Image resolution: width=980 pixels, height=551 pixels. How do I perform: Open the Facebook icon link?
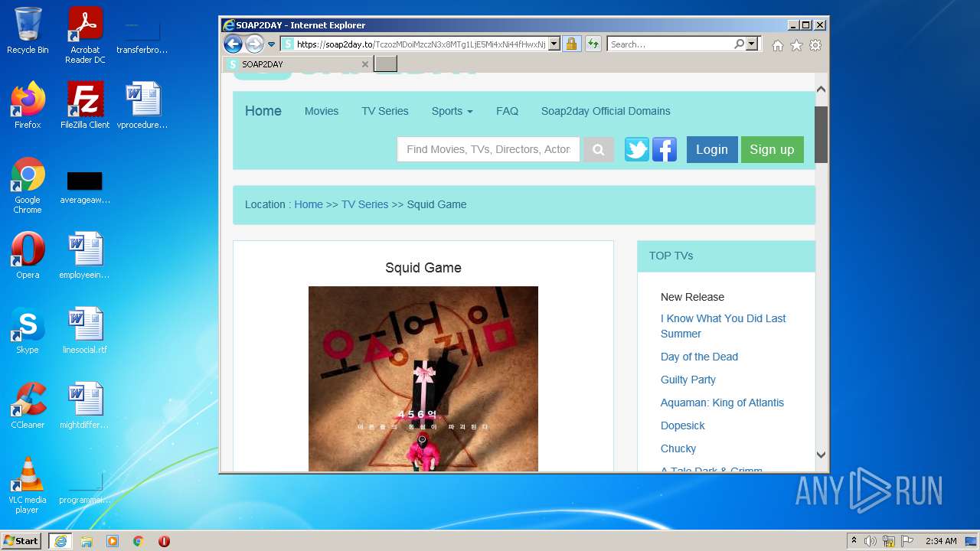pos(665,149)
